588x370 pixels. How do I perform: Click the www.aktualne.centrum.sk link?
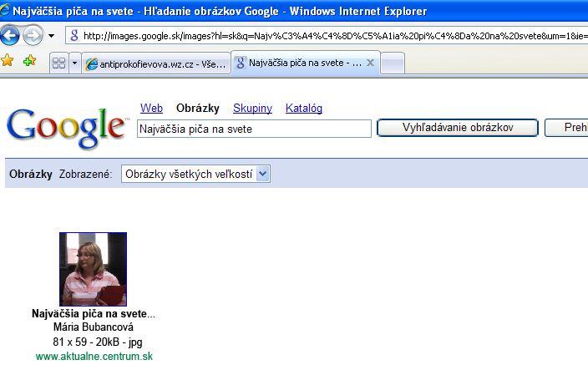point(94,356)
